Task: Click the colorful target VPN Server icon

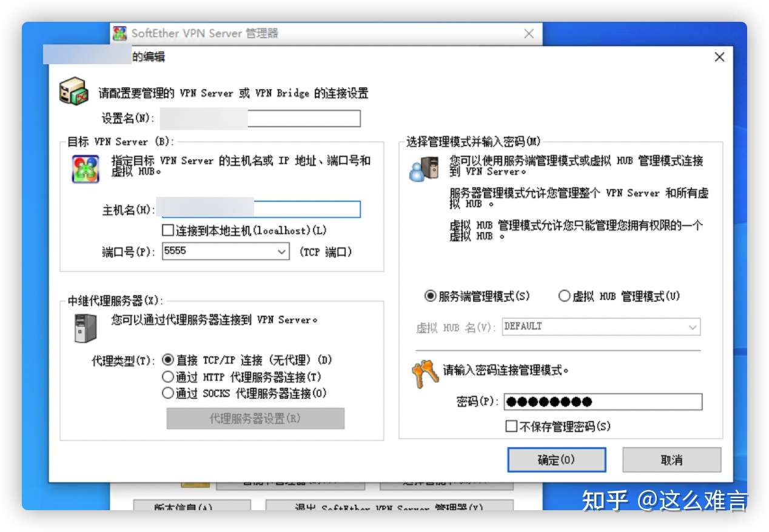Action: tap(86, 168)
